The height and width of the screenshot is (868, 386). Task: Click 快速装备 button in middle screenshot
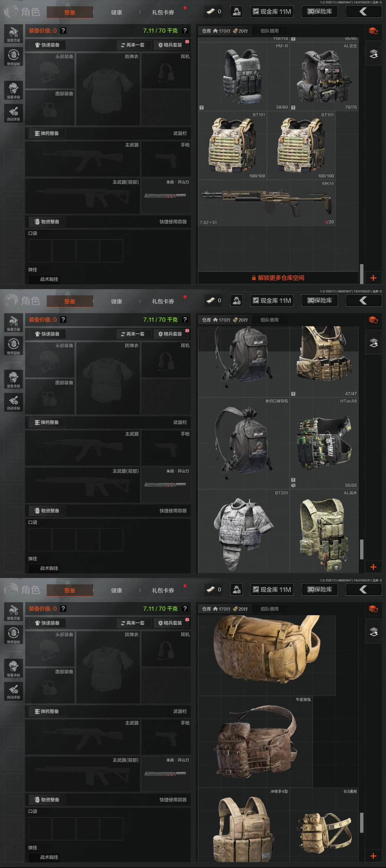tap(47, 334)
